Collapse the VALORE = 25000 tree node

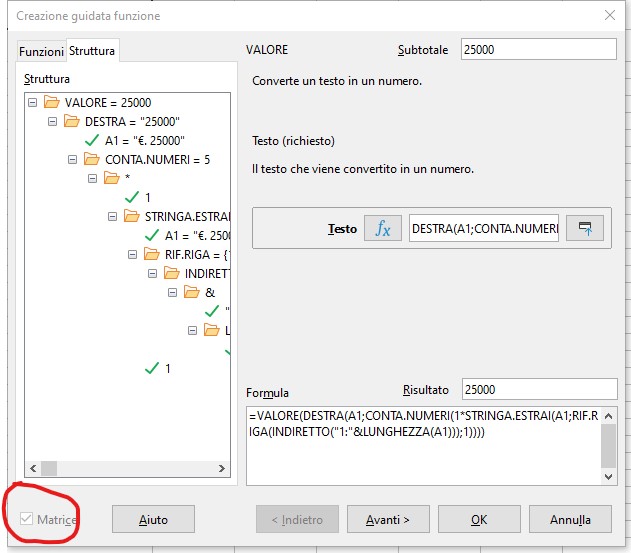[34, 103]
